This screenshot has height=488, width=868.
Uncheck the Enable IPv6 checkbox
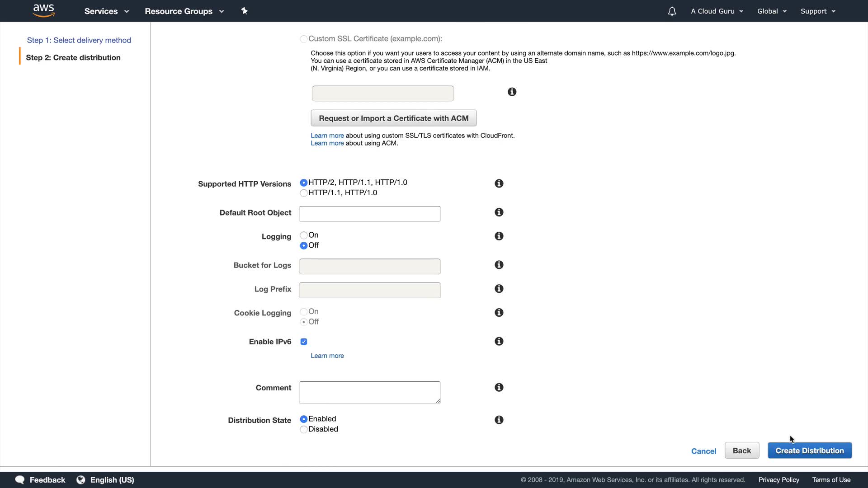tap(304, 342)
